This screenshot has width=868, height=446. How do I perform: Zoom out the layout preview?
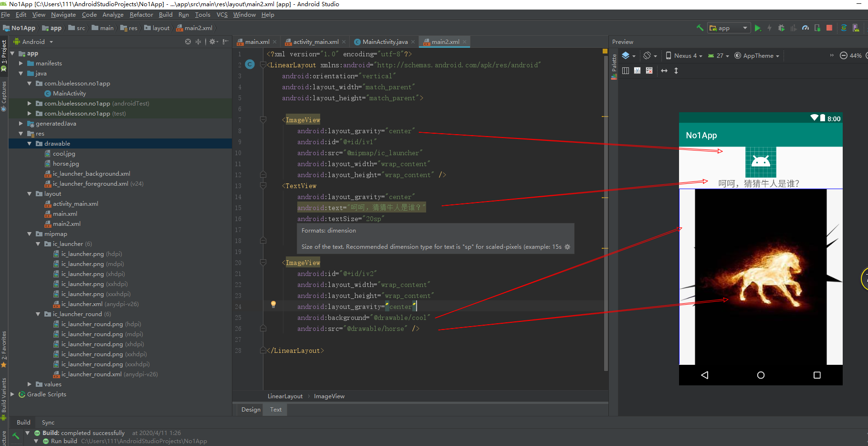point(843,56)
